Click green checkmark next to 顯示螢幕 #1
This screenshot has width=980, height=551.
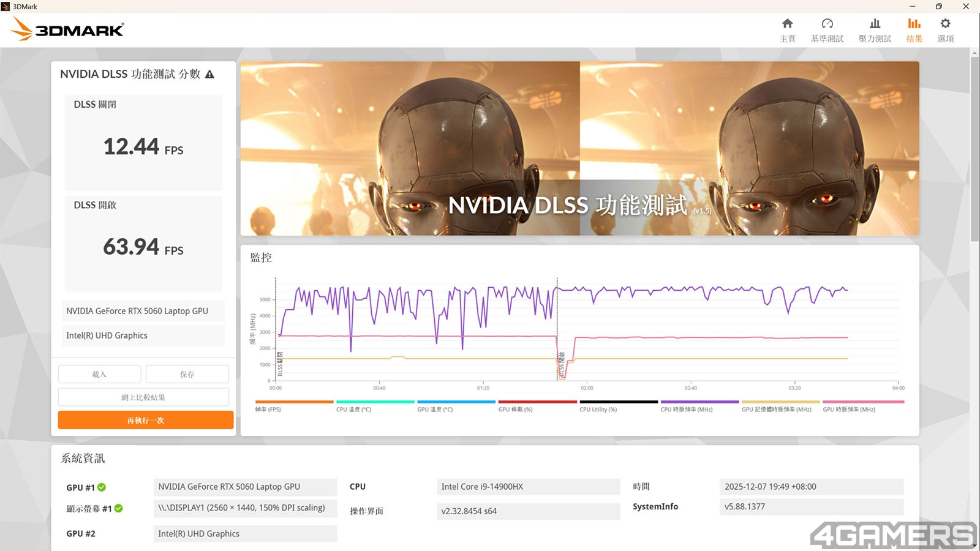[119, 508]
